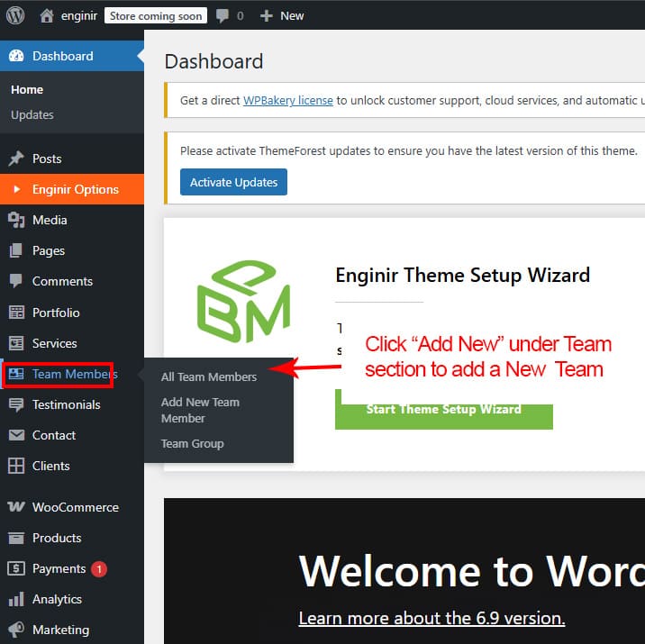Click the Contact envelope icon
The height and width of the screenshot is (644, 645).
[16, 435]
